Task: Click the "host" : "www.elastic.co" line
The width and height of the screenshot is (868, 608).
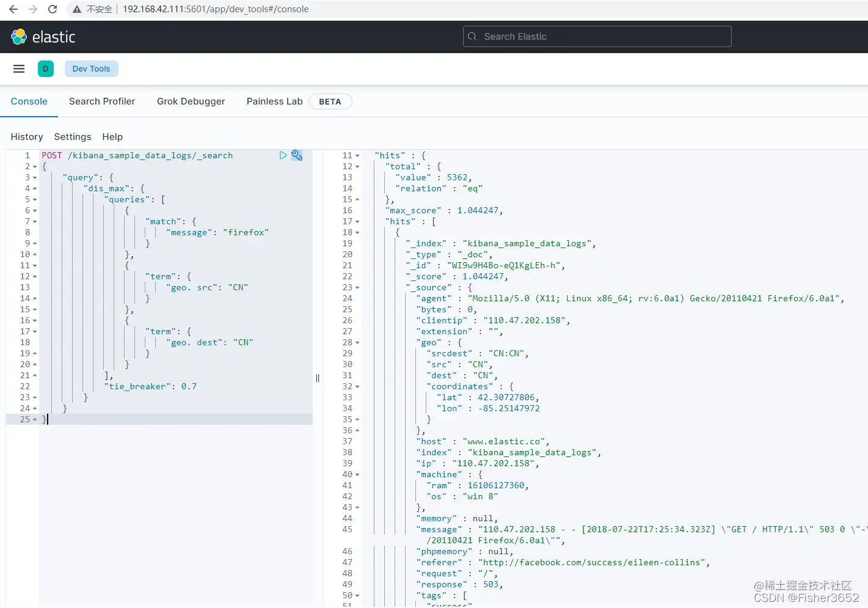Action: (x=483, y=441)
